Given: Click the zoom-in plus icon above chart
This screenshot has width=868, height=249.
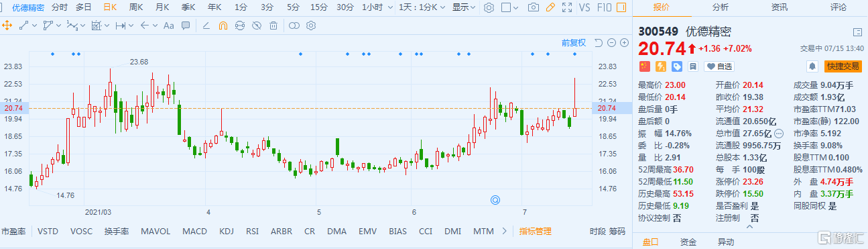Looking at the screenshot, I should pos(624,43).
